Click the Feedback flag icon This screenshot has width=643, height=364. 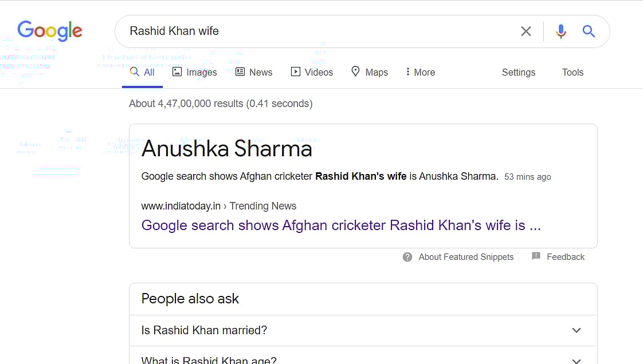536,256
